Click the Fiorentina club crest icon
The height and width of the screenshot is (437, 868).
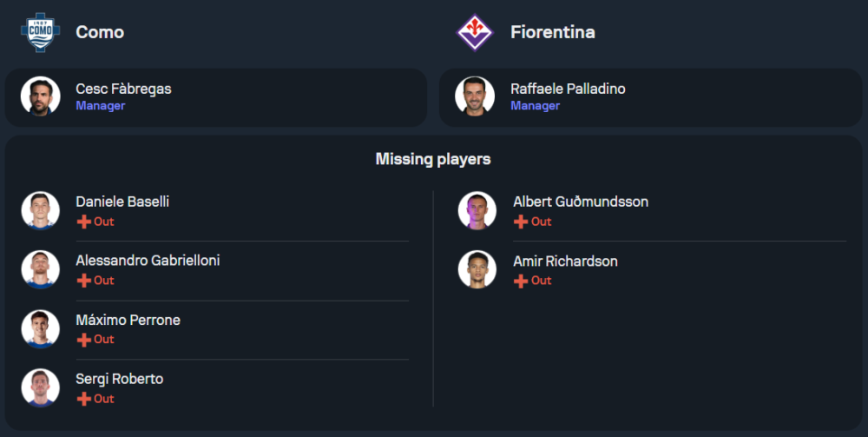pyautogui.click(x=475, y=32)
